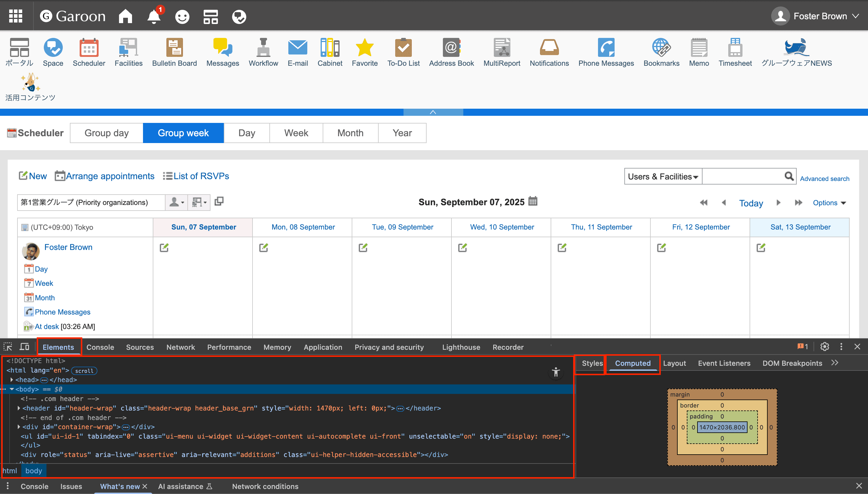The width and height of the screenshot is (868, 494).
Task: Click the new appointment icon on Tuesday
Action: click(363, 248)
